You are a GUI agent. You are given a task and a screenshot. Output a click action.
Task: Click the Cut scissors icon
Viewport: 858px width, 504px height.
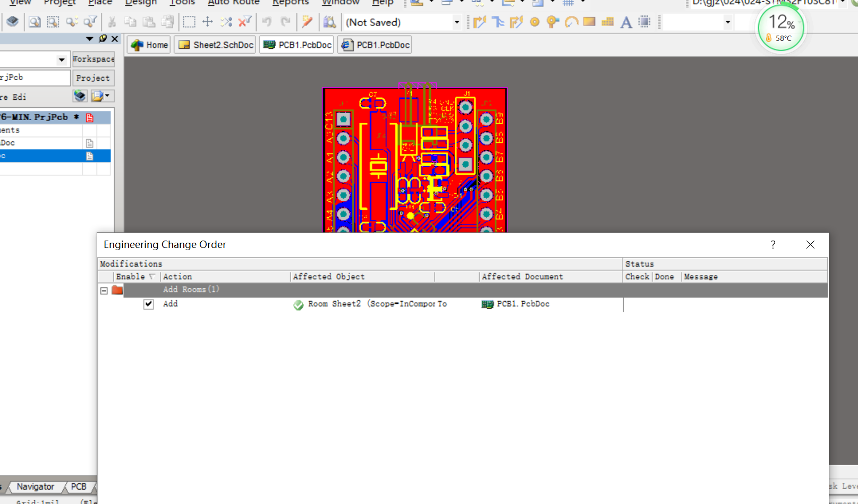pyautogui.click(x=112, y=22)
